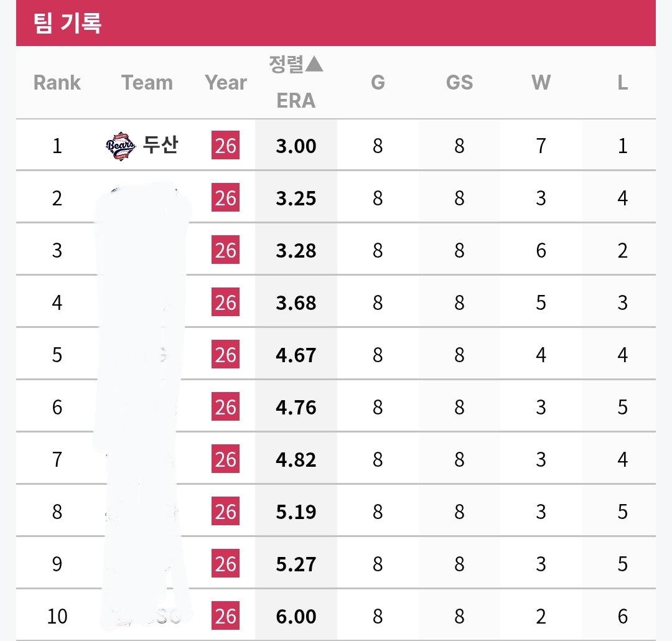Open the 두산 team name link
Image resolution: width=672 pixels, height=641 pixels.
[161, 144]
